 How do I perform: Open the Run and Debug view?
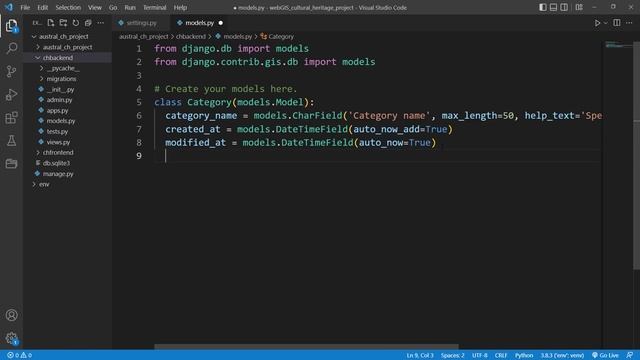pyautogui.click(x=11, y=94)
